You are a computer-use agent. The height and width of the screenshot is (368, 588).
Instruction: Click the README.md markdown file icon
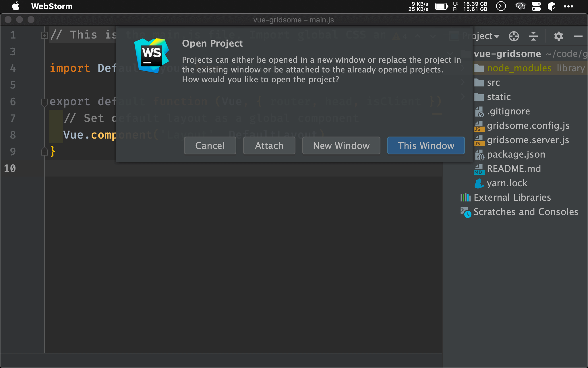[479, 169]
